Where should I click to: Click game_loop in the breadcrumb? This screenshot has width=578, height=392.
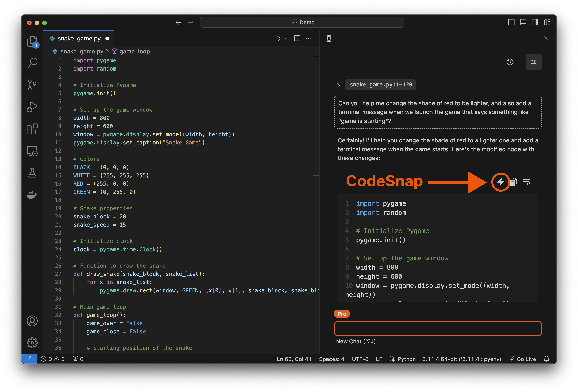pyautogui.click(x=134, y=52)
